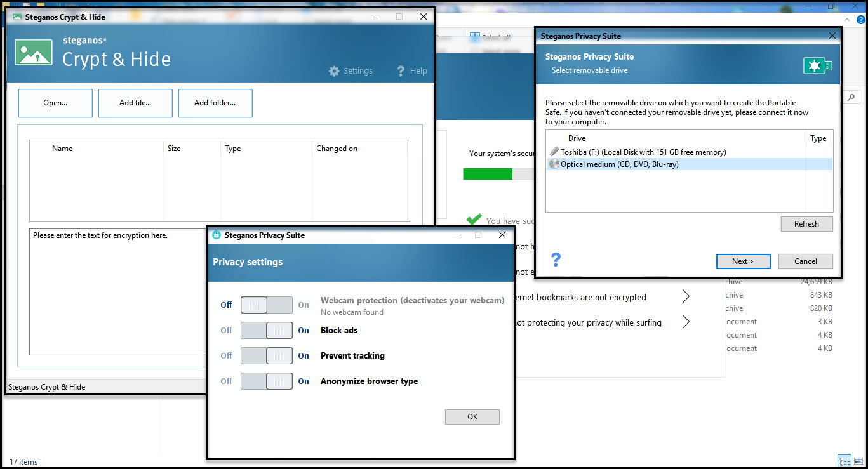Click the Next > button
Viewport: 868px width, 469px height.
coord(743,261)
